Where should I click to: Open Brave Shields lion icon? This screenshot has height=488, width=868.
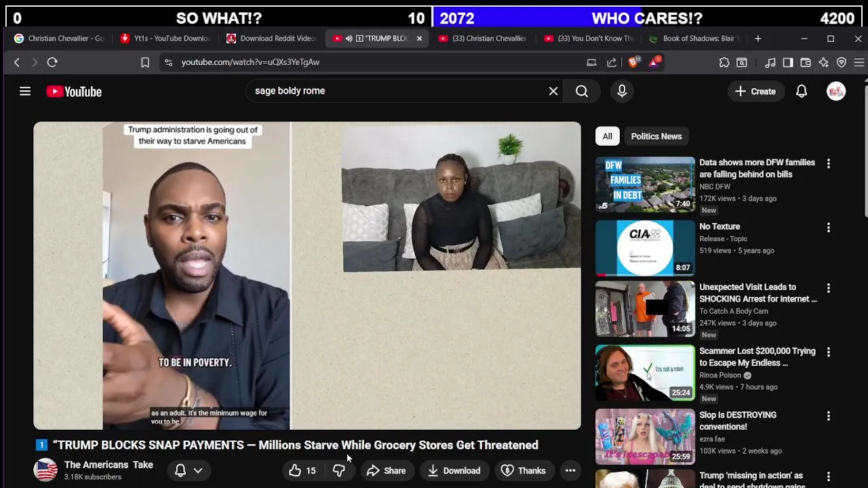tap(633, 62)
